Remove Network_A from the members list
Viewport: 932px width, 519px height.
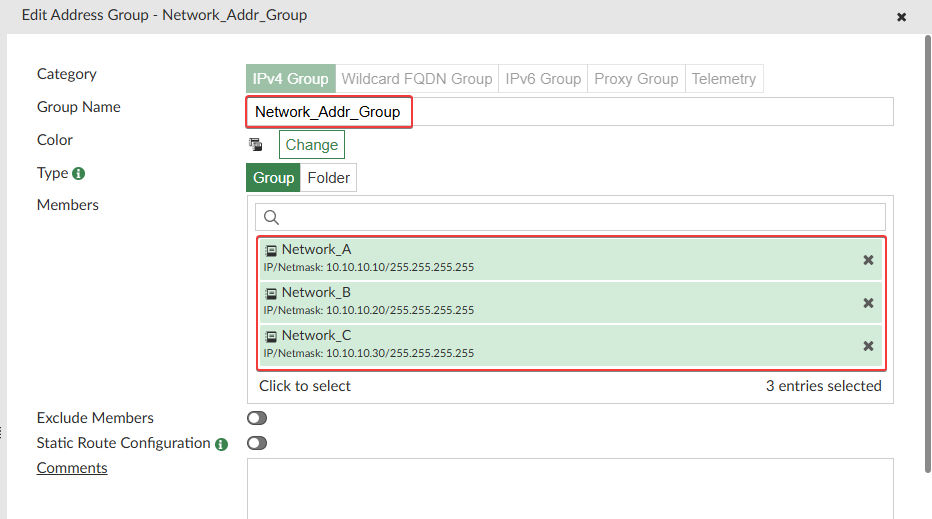tap(868, 260)
